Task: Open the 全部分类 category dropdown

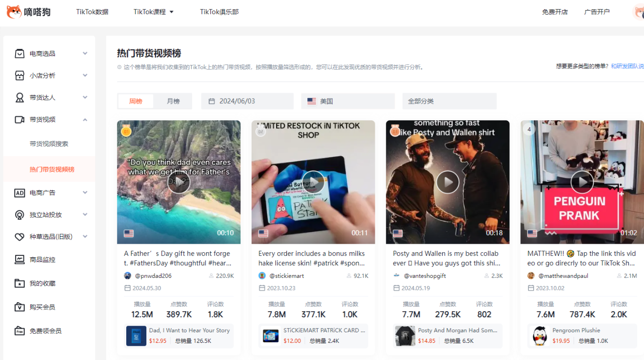Action: click(449, 101)
